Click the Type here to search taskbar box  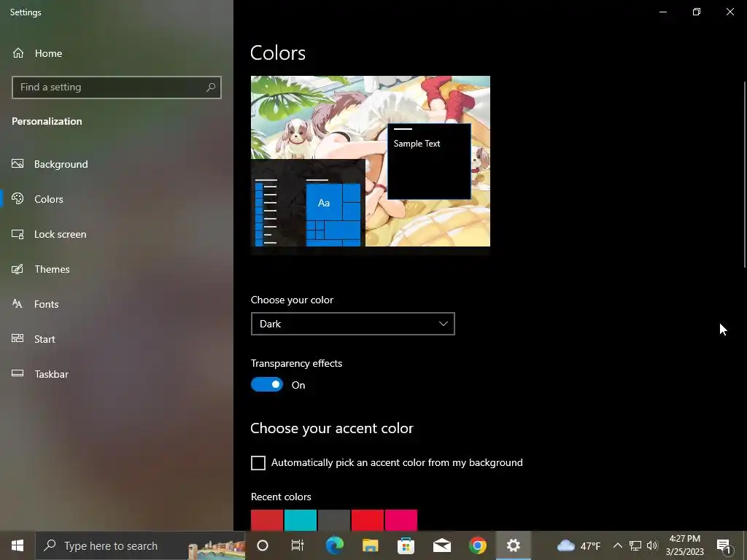141,545
